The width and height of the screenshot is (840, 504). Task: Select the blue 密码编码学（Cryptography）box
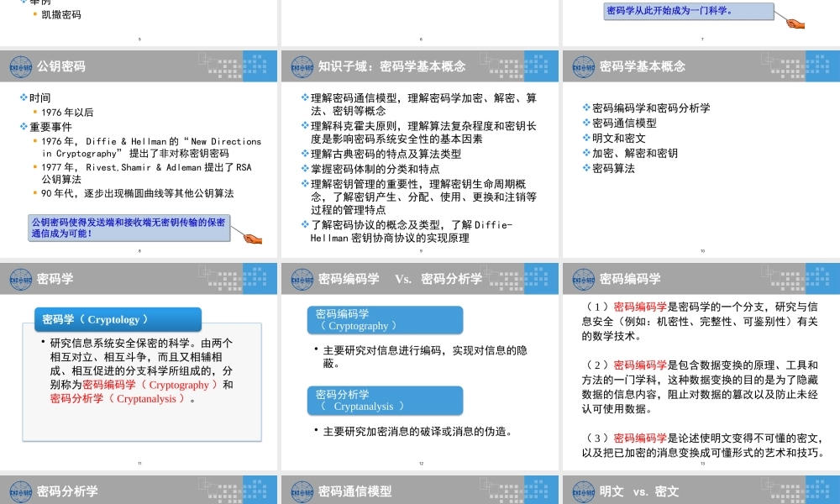[x=385, y=320]
